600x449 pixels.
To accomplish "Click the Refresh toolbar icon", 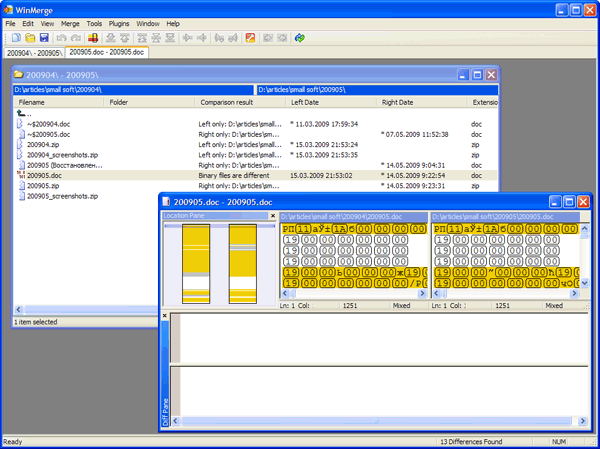I will [299, 38].
